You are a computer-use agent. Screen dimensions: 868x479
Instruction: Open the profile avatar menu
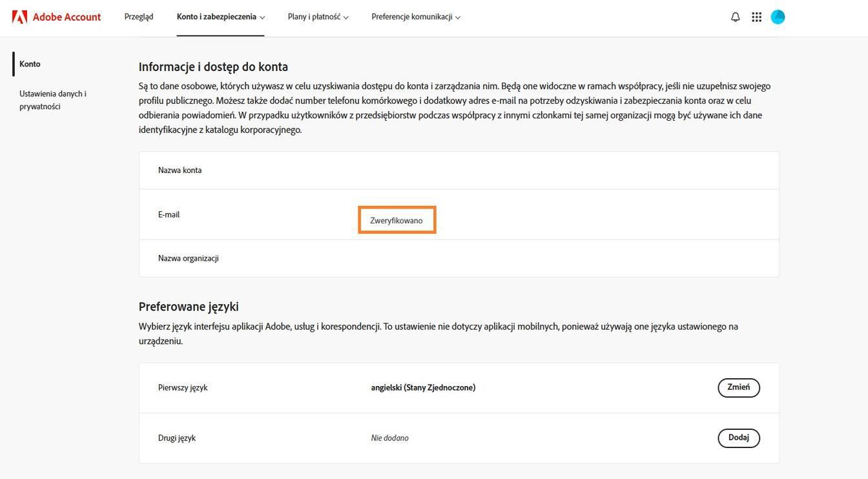[x=778, y=17]
